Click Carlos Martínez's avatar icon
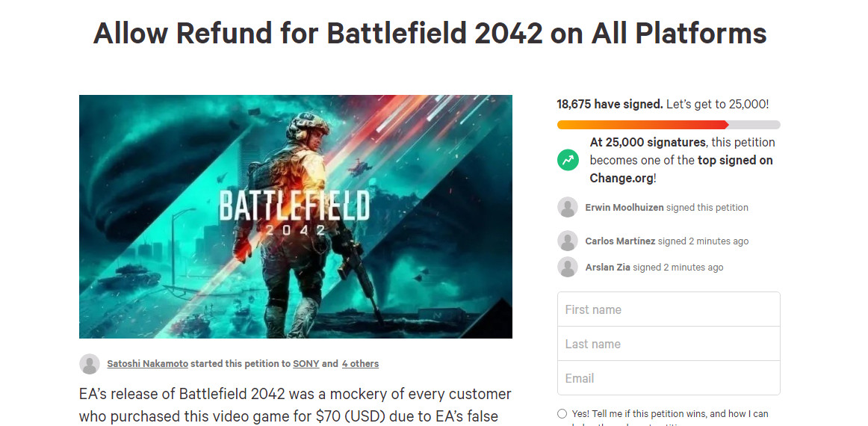Viewport: 868px width, 426px height. coord(568,241)
